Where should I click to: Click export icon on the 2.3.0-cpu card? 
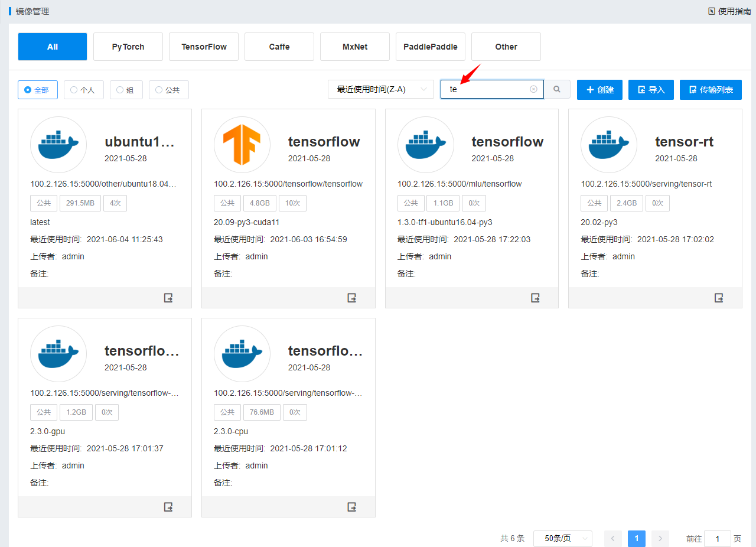[x=352, y=507]
